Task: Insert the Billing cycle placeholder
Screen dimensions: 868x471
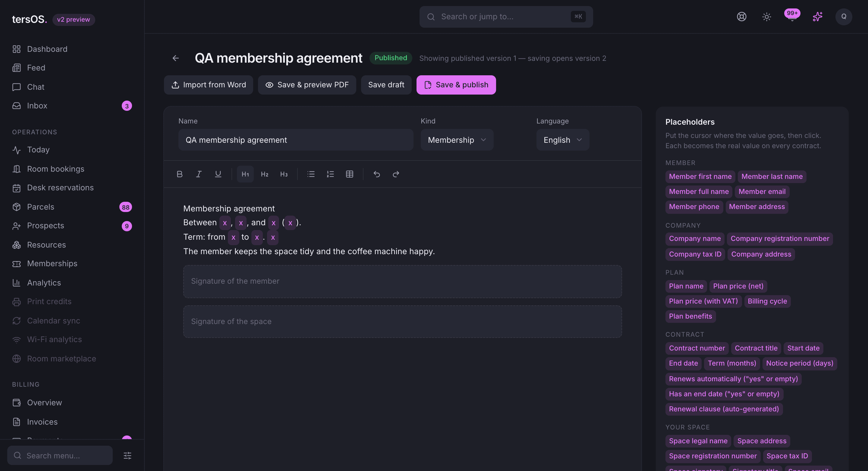Action: (x=767, y=301)
